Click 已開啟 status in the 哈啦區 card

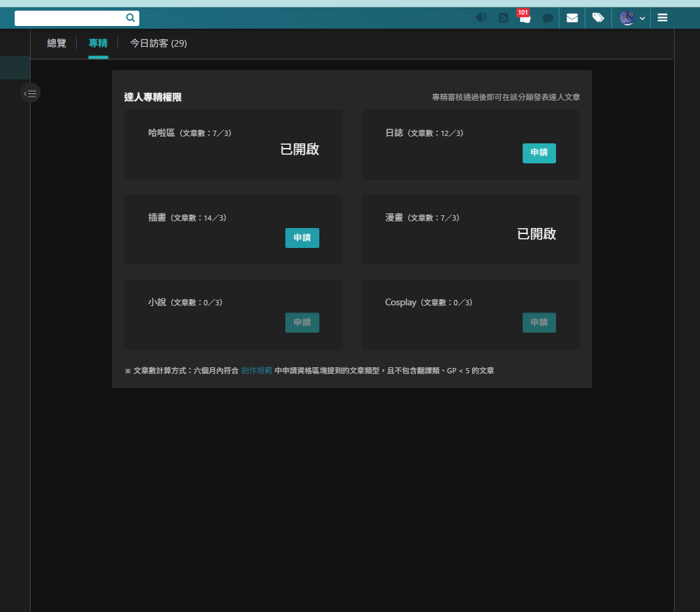click(299, 149)
